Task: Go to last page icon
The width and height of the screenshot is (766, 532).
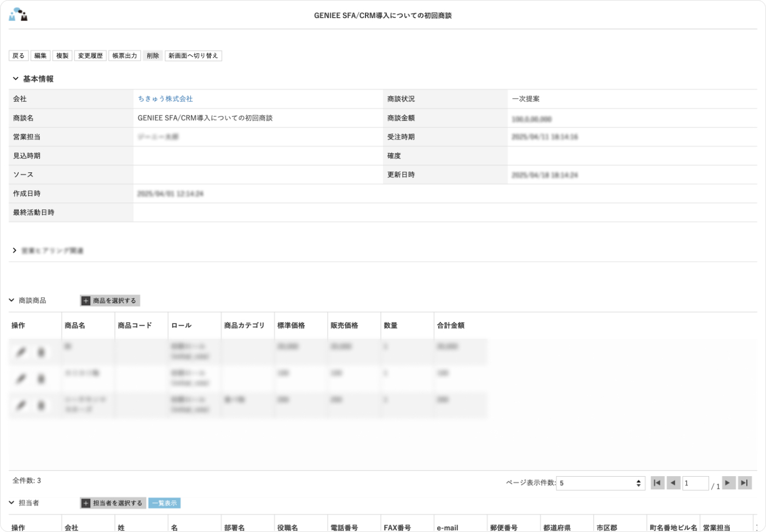Action: coord(745,483)
